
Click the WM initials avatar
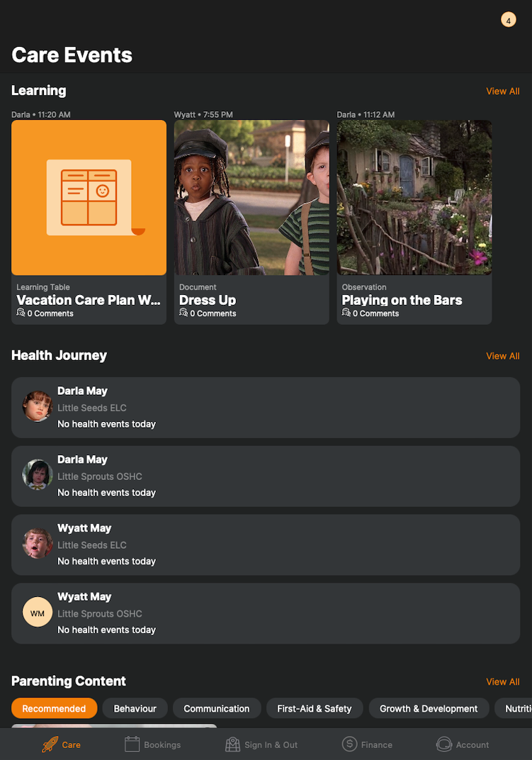38,612
